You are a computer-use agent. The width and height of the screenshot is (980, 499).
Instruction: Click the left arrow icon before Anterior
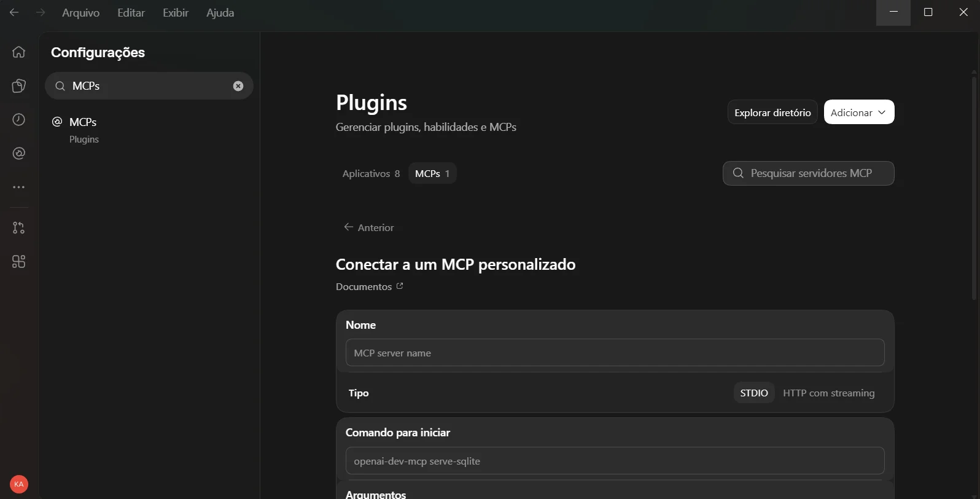coord(349,227)
